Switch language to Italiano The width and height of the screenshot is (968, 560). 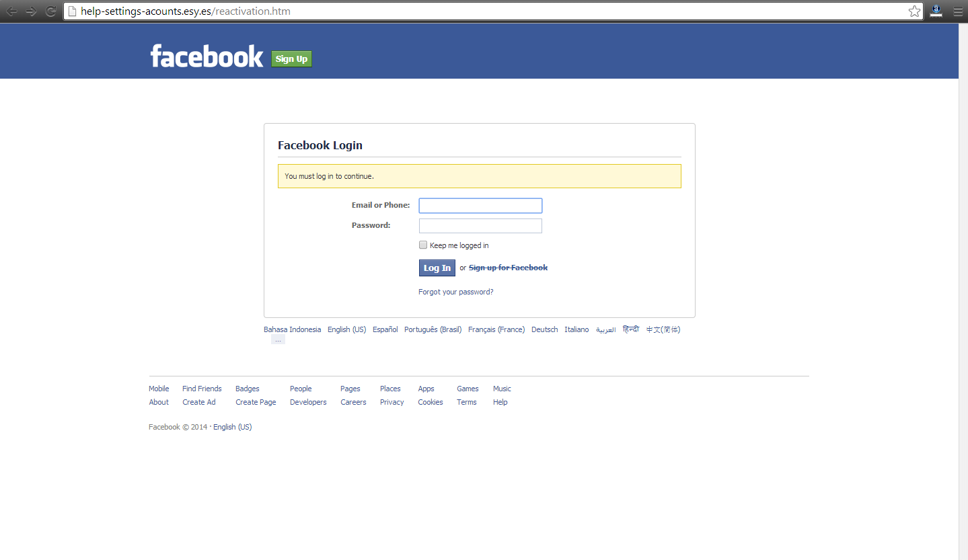[576, 329]
